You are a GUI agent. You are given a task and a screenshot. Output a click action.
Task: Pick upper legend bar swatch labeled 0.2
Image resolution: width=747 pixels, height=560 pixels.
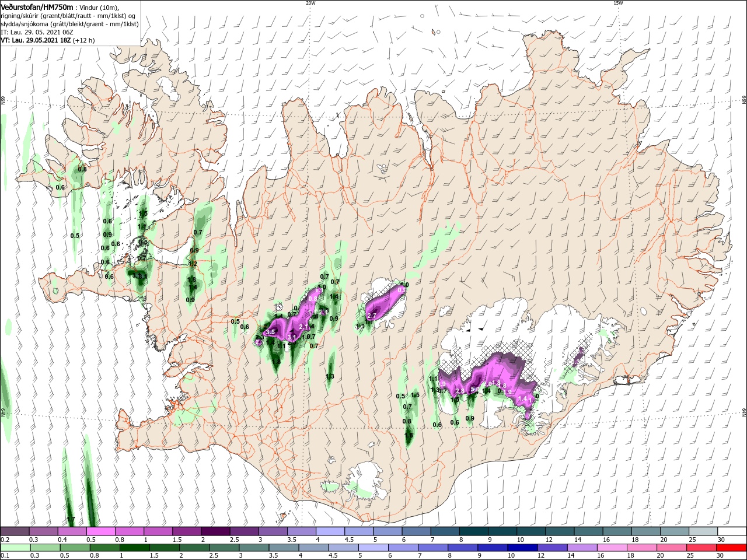(15, 531)
